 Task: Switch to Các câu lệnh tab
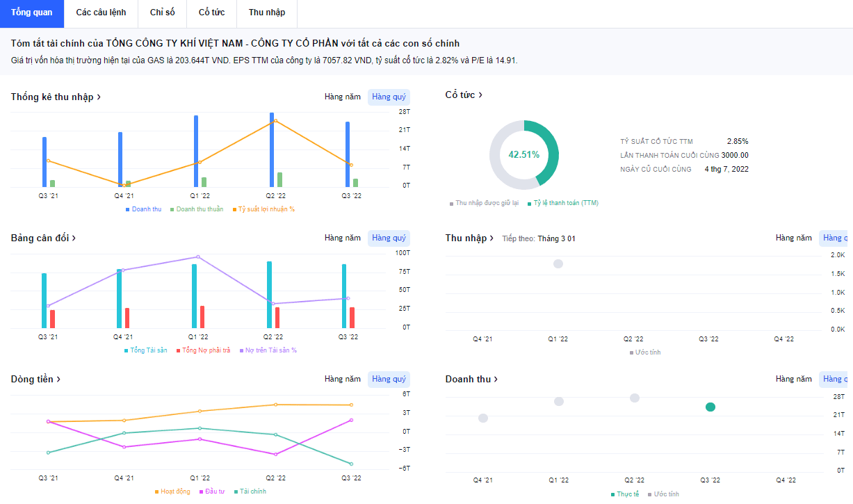coord(101,13)
